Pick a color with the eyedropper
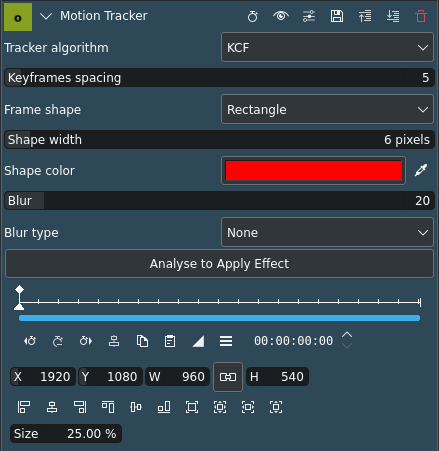Image resolution: width=439 pixels, height=451 pixels. (x=421, y=170)
